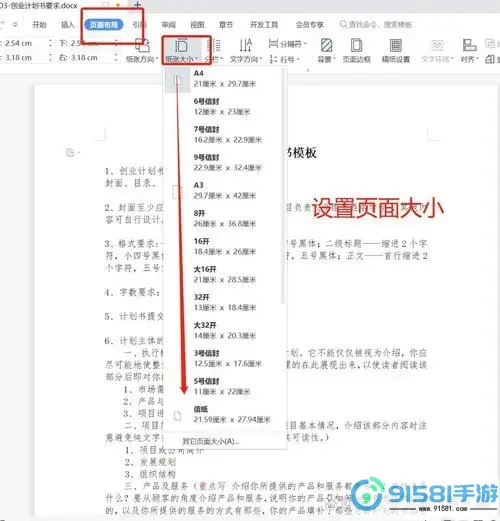Choose 6号信封 12厘米 x 23厘米
Viewport: 500px width, 521px height.
223,107
